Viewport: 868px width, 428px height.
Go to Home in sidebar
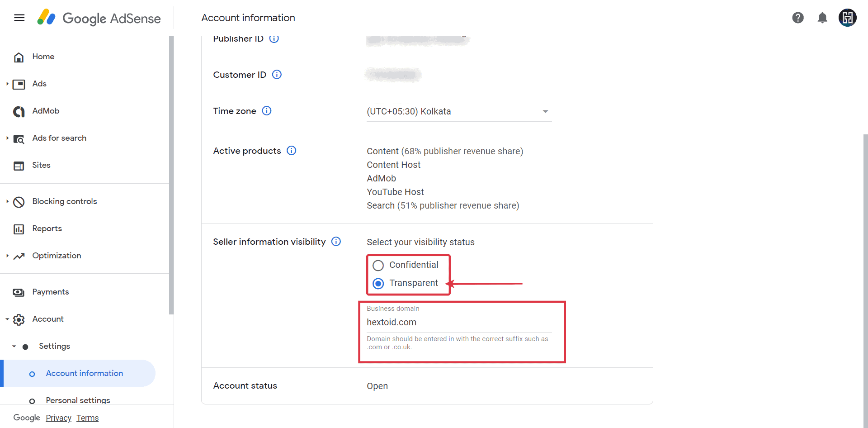point(43,57)
